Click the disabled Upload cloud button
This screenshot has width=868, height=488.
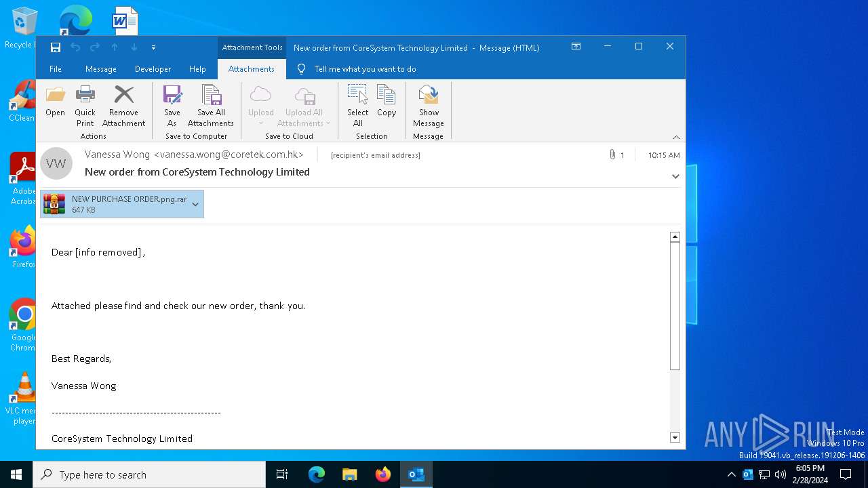(261, 106)
